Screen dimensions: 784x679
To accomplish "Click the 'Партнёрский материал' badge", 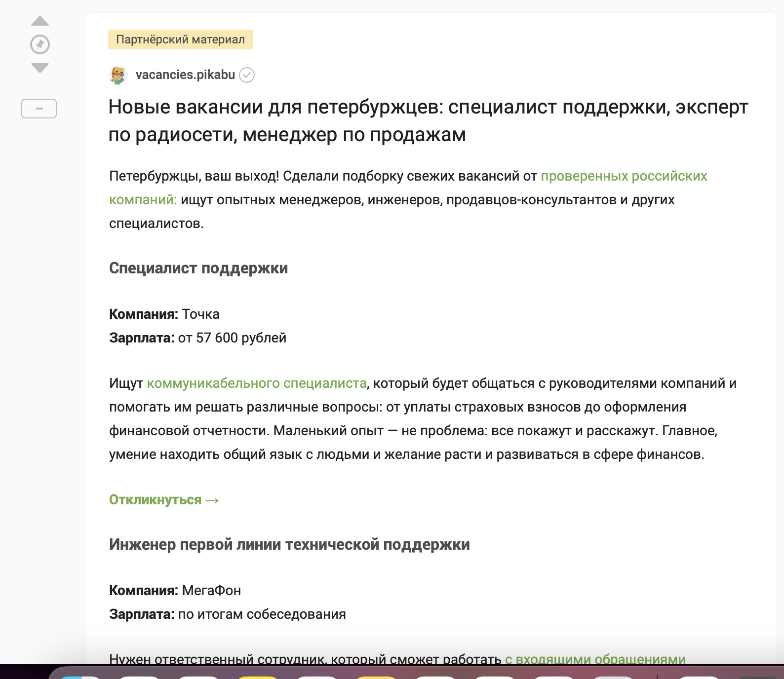I will coord(181,39).
